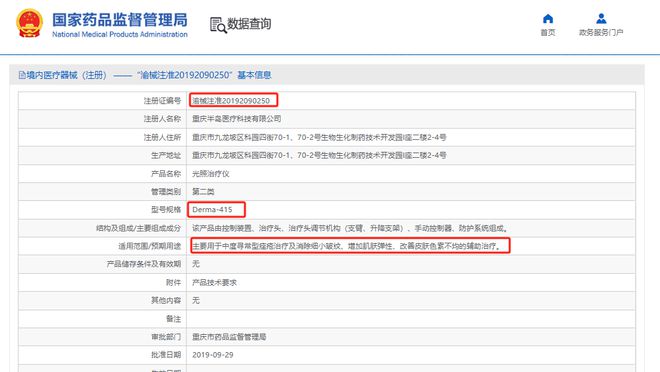Click the 注册人名称 label
Image resolution: width=660 pixels, height=372 pixels.
pos(162,119)
